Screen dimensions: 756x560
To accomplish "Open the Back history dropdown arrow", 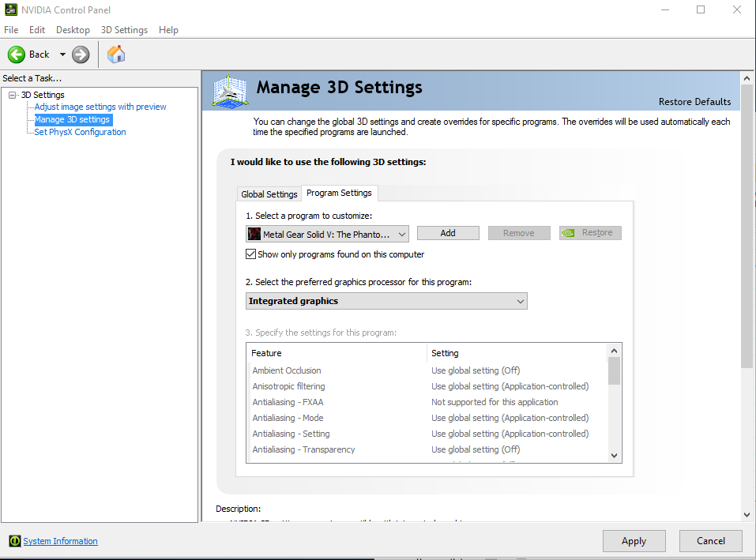I will point(62,54).
